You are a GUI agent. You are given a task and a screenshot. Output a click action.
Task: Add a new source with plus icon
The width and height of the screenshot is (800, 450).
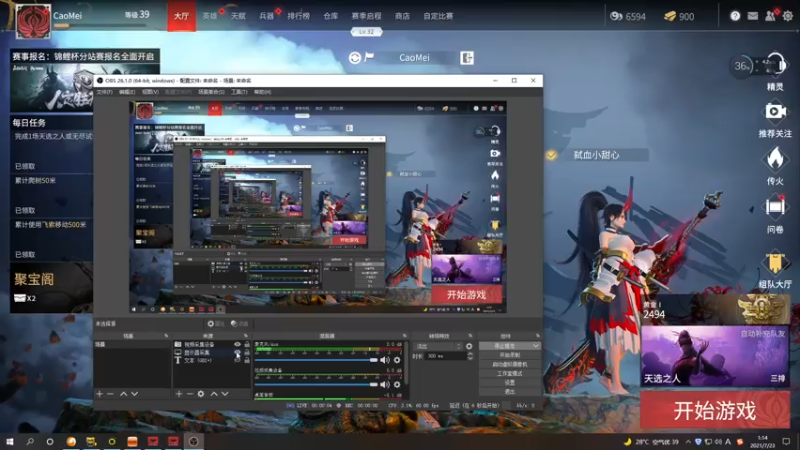[x=179, y=394]
